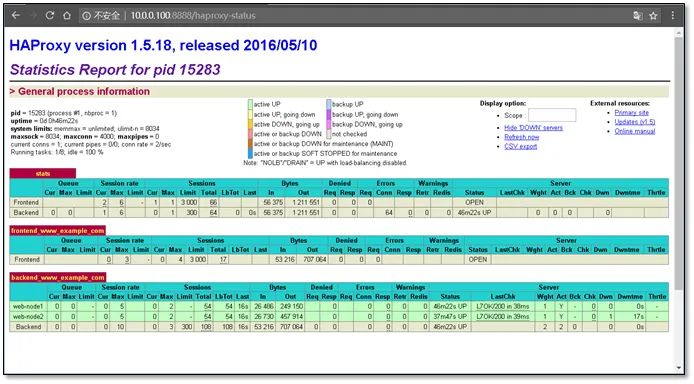Click the Statistics Report for pid 15283 heading
The image size is (694, 384).
coord(115,69)
